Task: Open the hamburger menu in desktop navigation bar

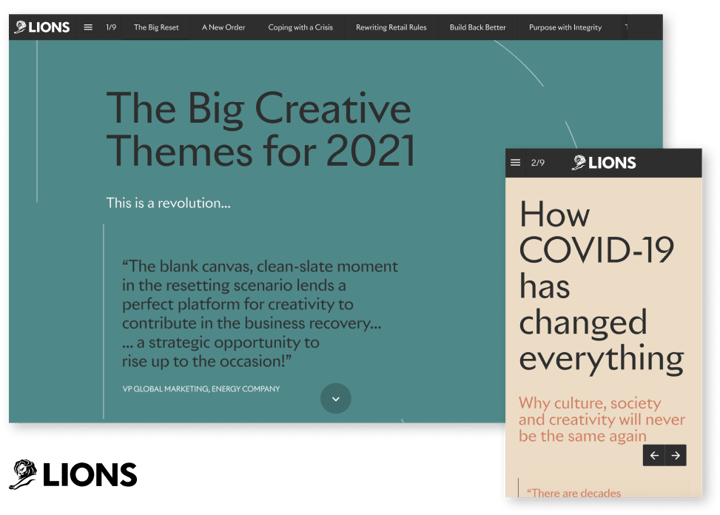Action: click(x=88, y=27)
